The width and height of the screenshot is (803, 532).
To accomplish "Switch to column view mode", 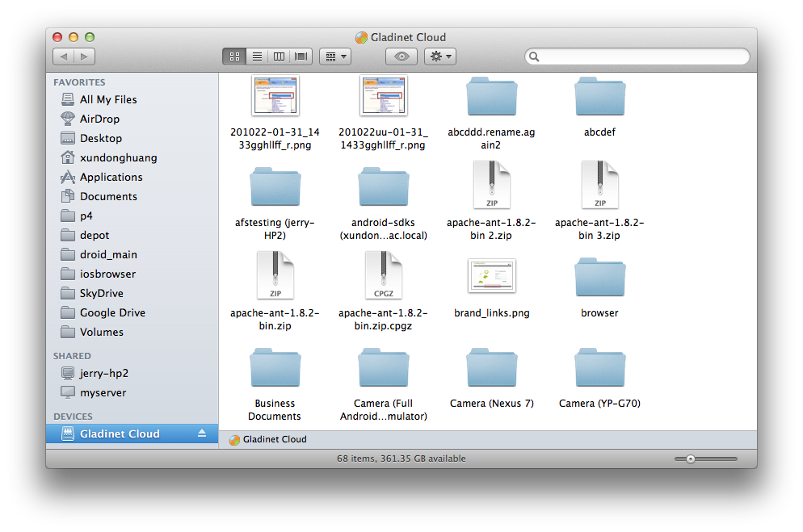I will (280, 57).
